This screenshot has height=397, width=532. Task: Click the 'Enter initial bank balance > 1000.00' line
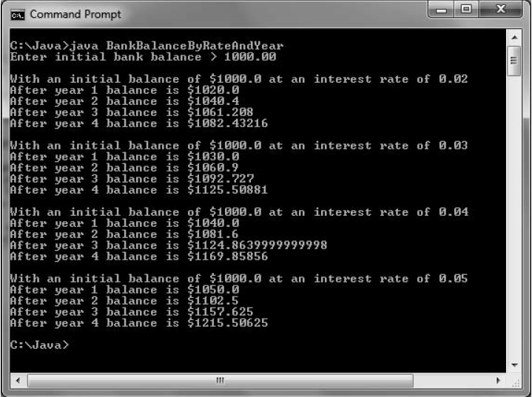click(x=144, y=57)
